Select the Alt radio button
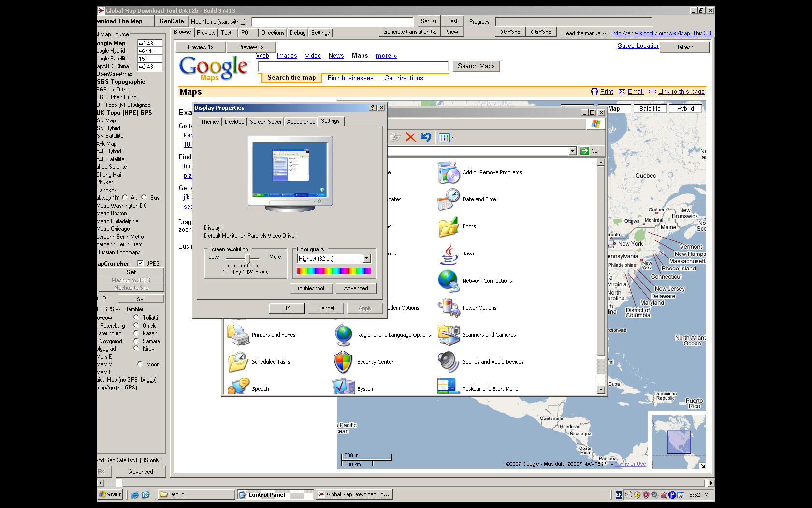Screen dimensions: 812x508 point(125,197)
